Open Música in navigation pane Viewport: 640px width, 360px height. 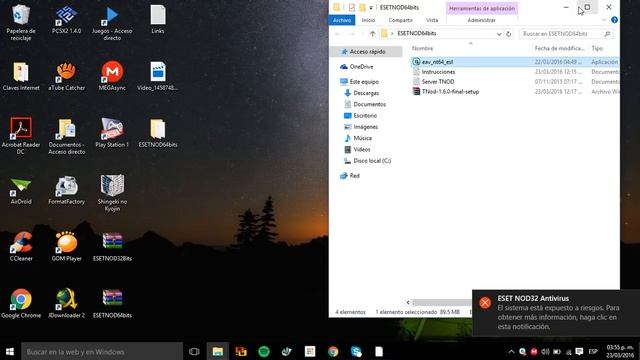pyautogui.click(x=358, y=138)
